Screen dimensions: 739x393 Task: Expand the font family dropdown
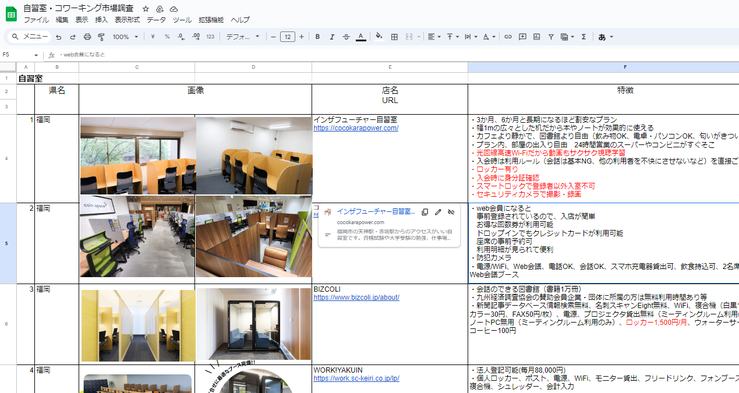click(x=243, y=37)
